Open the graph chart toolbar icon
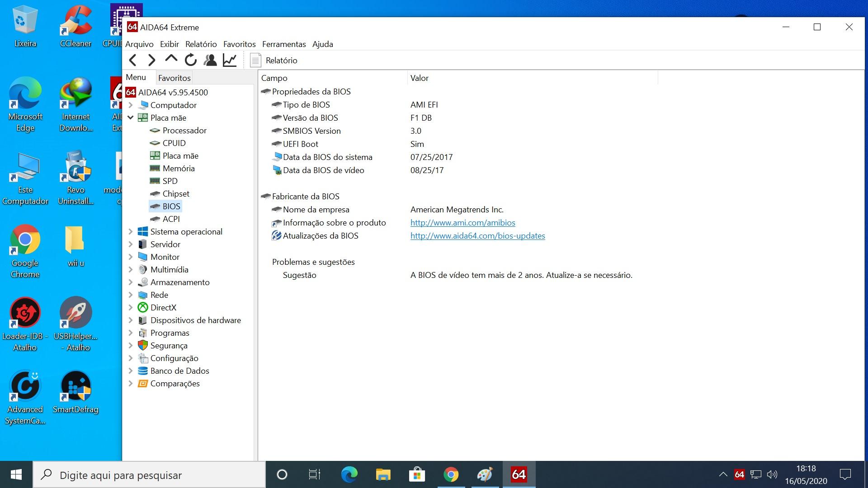This screenshot has width=868, height=488. 230,60
